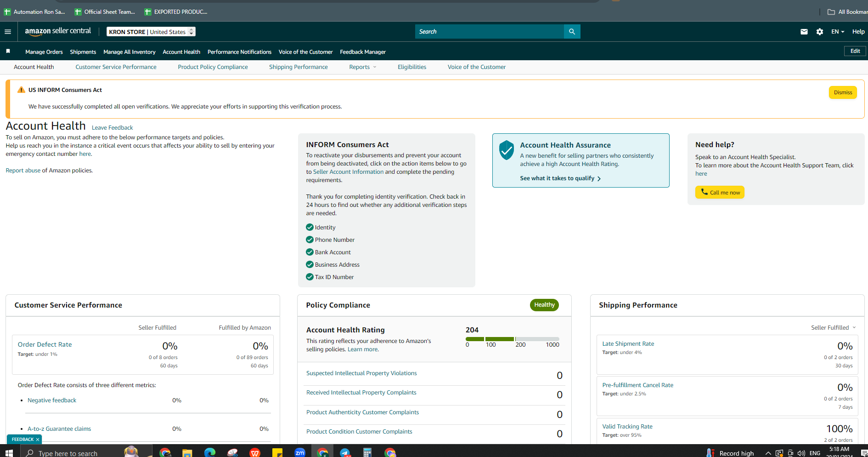Open Late Shipment Rate details
868x457 pixels.
point(628,344)
